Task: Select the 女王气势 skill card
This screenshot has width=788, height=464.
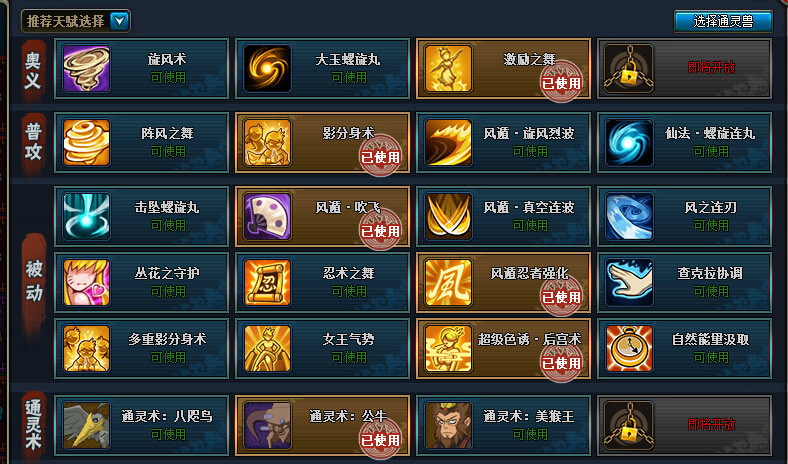Action: 323,348
